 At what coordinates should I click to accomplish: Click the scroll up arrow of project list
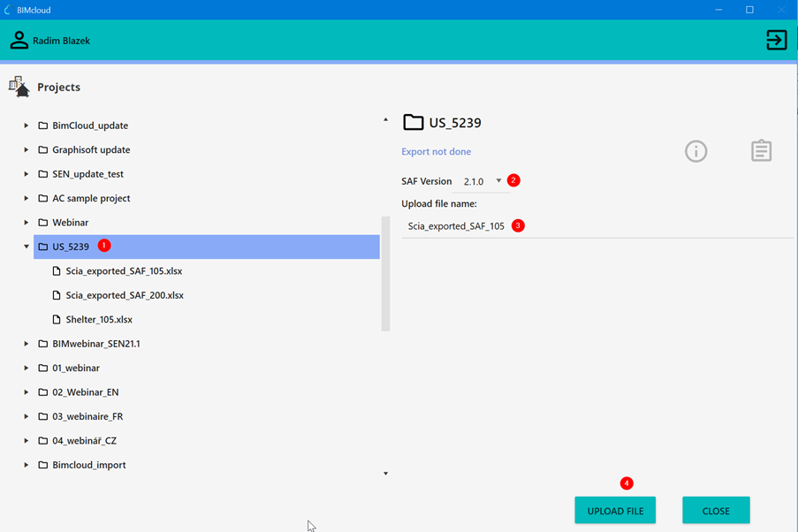386,119
